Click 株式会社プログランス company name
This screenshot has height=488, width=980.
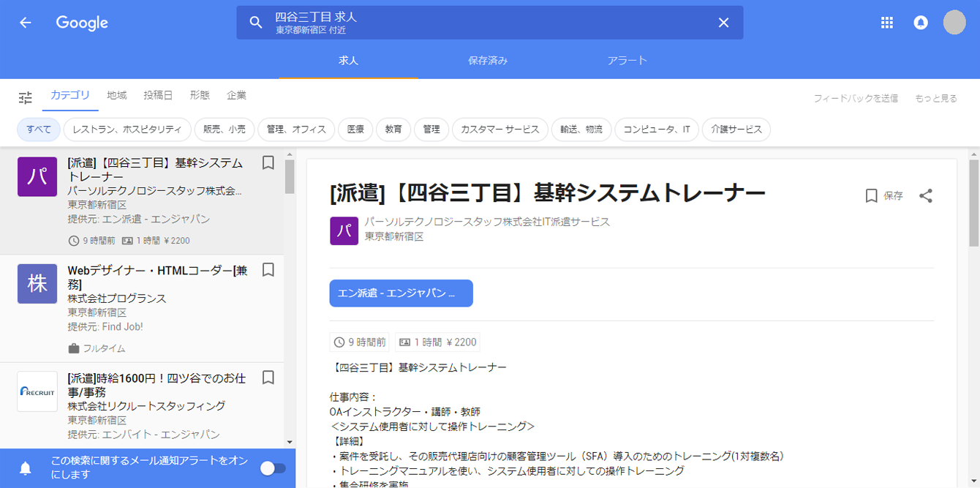tap(117, 299)
